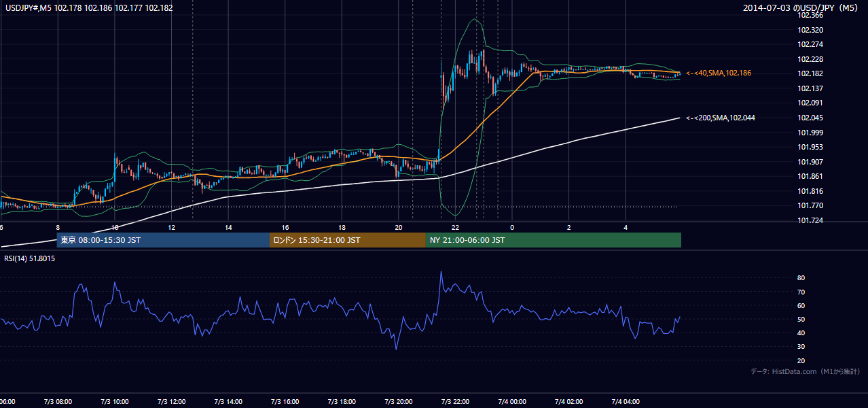Click RSI scale value 60

[x=801, y=305]
